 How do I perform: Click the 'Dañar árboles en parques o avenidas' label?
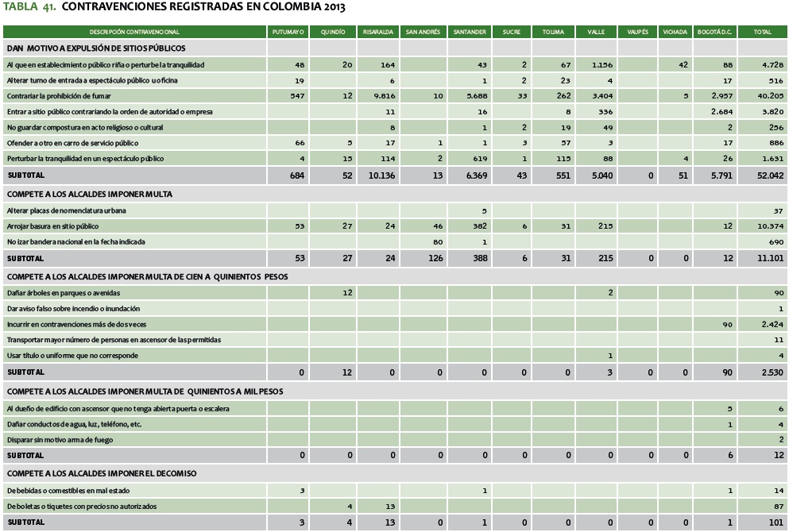tap(65, 292)
